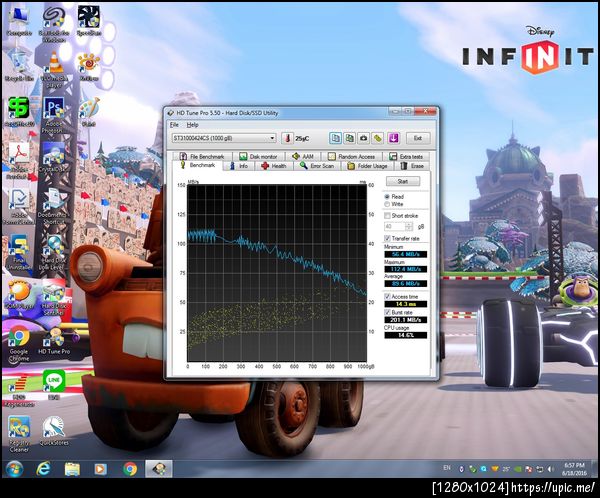Switch to the Error Scan tab

pos(317,166)
